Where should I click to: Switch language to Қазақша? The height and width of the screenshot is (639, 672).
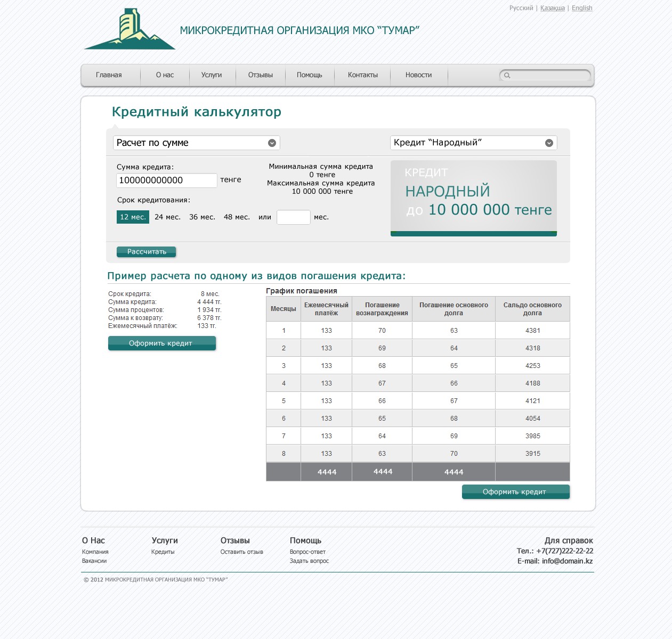click(553, 8)
